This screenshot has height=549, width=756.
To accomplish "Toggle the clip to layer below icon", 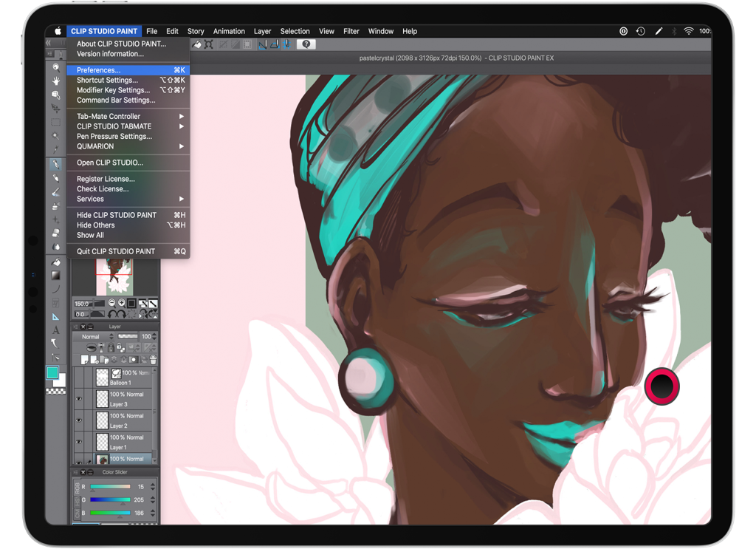I will pos(91,347).
